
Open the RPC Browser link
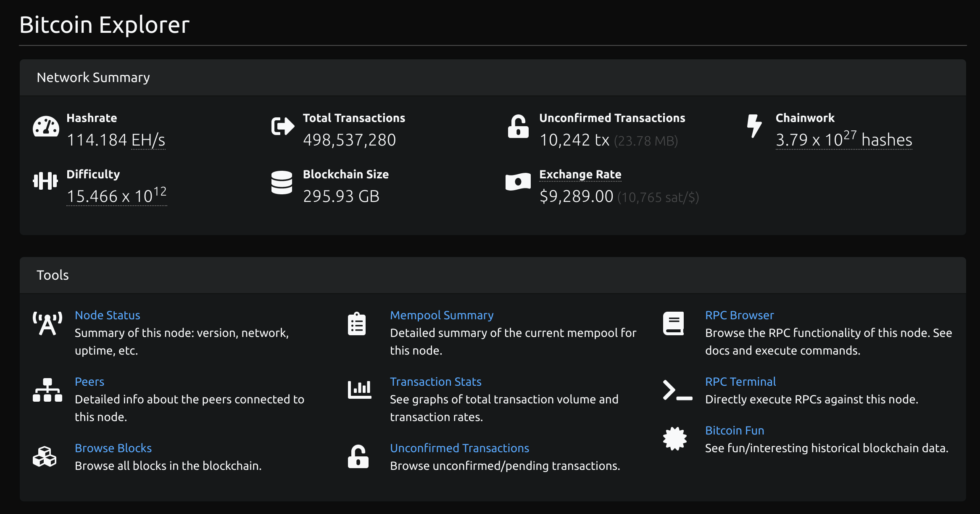[x=740, y=315]
